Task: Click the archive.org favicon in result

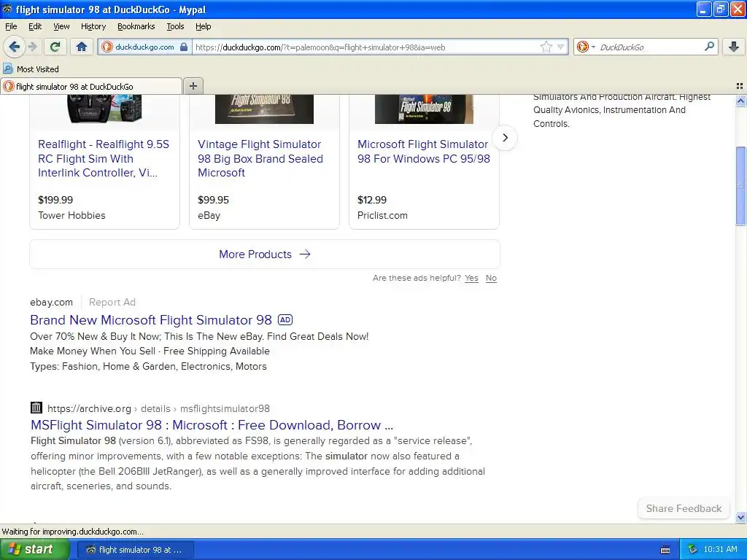Action: [36, 408]
